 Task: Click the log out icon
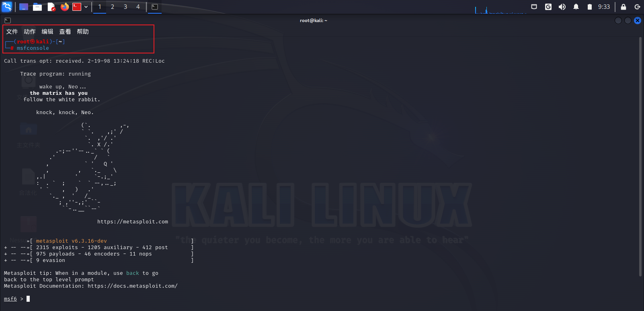[x=637, y=7]
